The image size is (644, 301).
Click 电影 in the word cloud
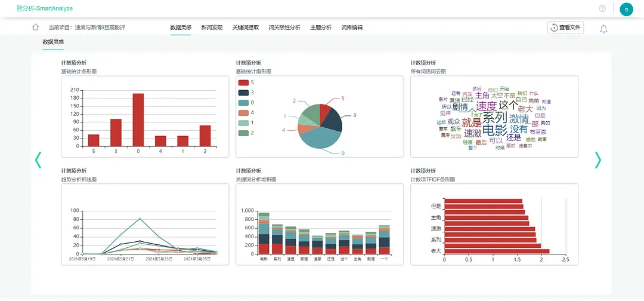click(x=495, y=130)
